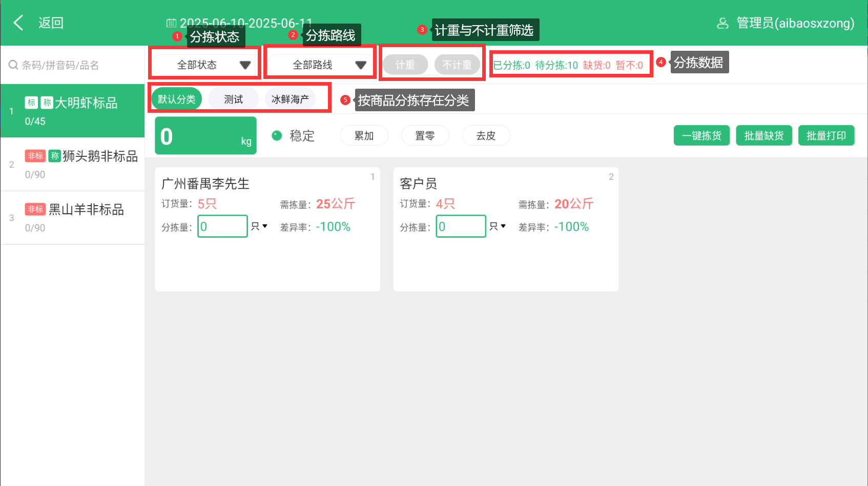This screenshot has height=486, width=868.
Task: Open unit dropdown for 客户员 card
Action: [498, 226]
